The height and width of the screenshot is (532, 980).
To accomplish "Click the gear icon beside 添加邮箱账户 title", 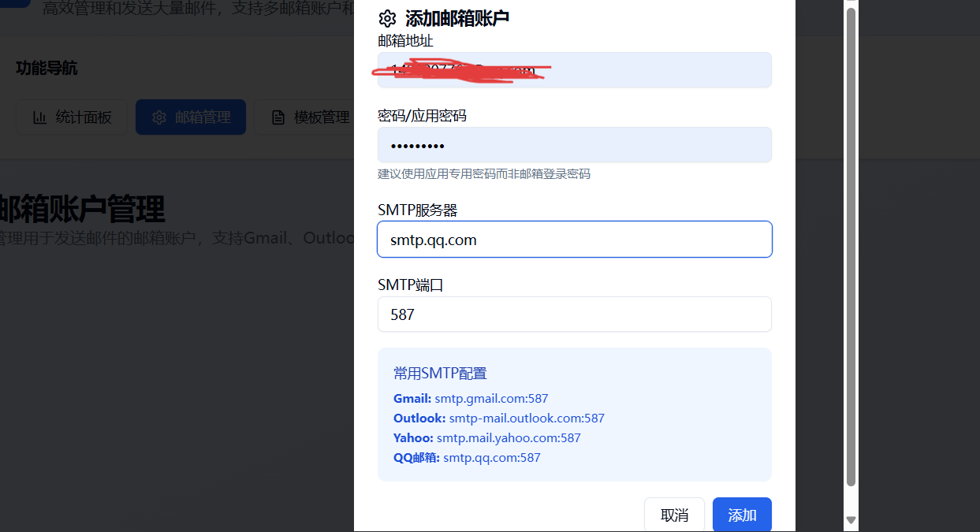I will coord(386,19).
